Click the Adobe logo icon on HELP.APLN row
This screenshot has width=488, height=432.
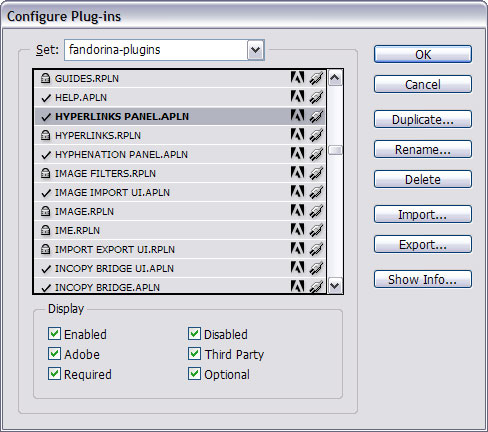tap(297, 96)
